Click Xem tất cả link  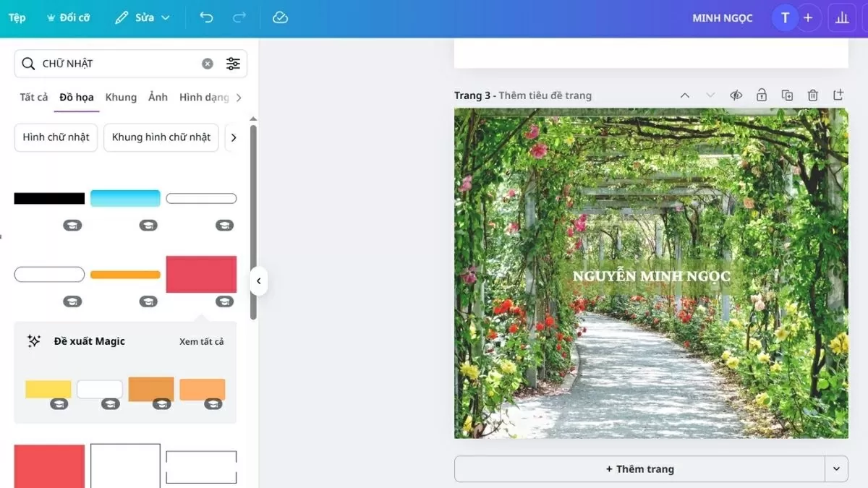(x=201, y=341)
